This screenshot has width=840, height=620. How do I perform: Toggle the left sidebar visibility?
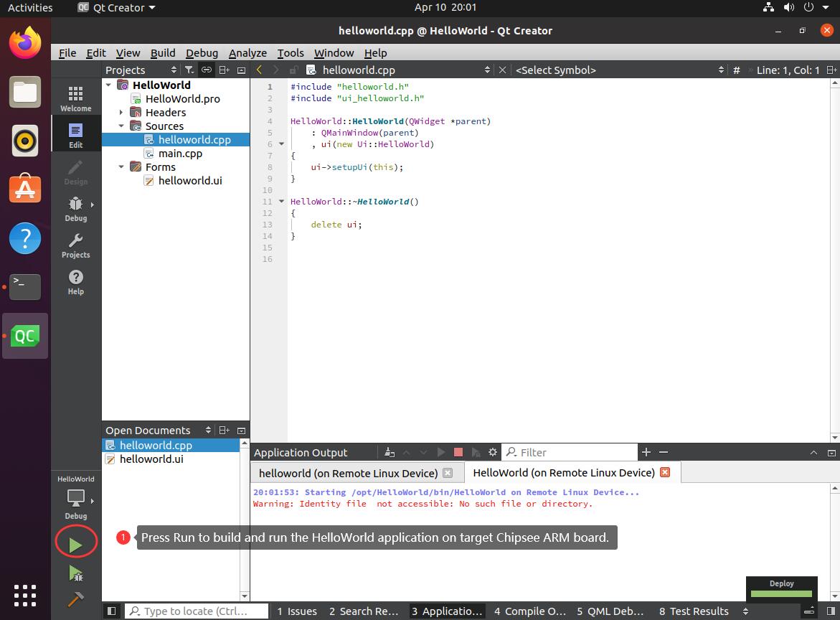111,611
